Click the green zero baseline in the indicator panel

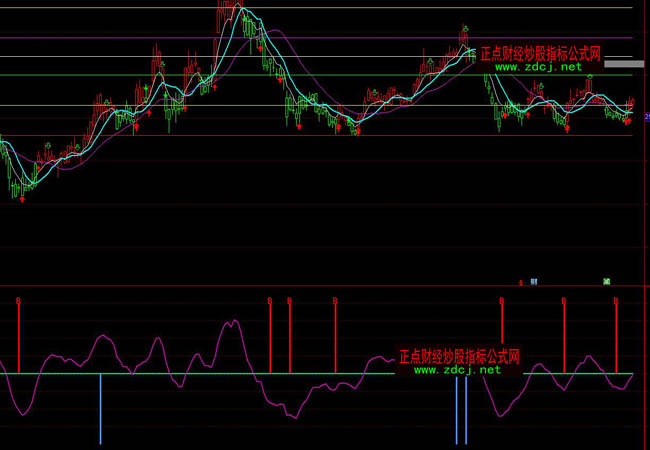(300, 374)
